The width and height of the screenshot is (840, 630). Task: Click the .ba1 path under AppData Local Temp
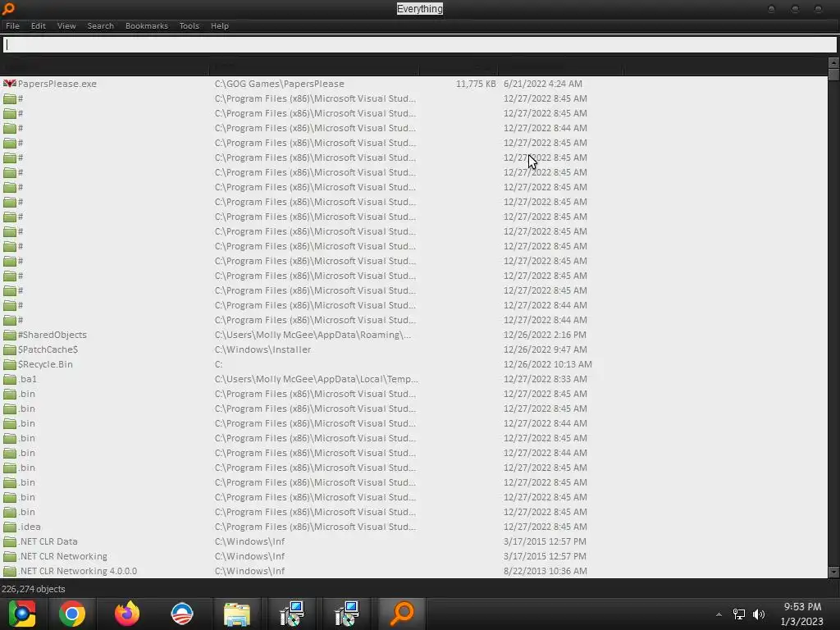click(317, 379)
